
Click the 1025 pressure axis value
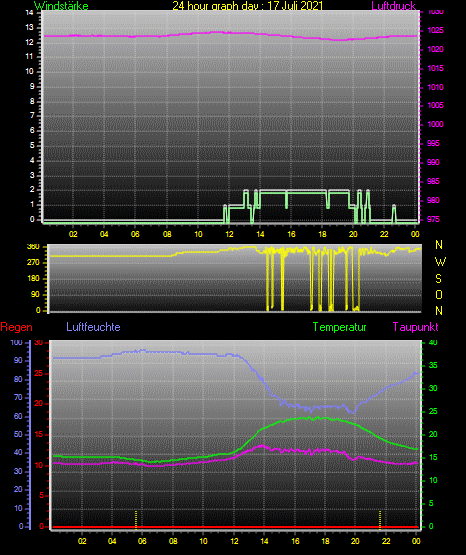click(435, 30)
